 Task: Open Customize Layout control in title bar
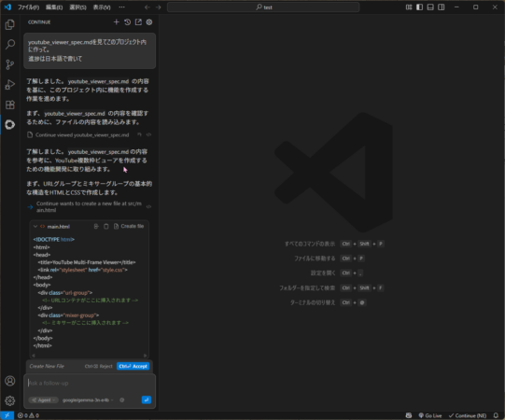point(409,7)
